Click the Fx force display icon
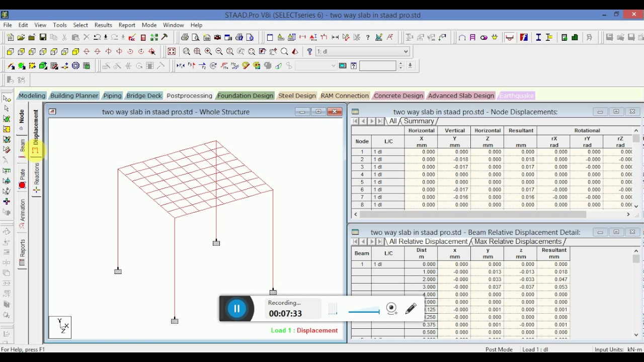The image size is (644, 362). pos(181,66)
